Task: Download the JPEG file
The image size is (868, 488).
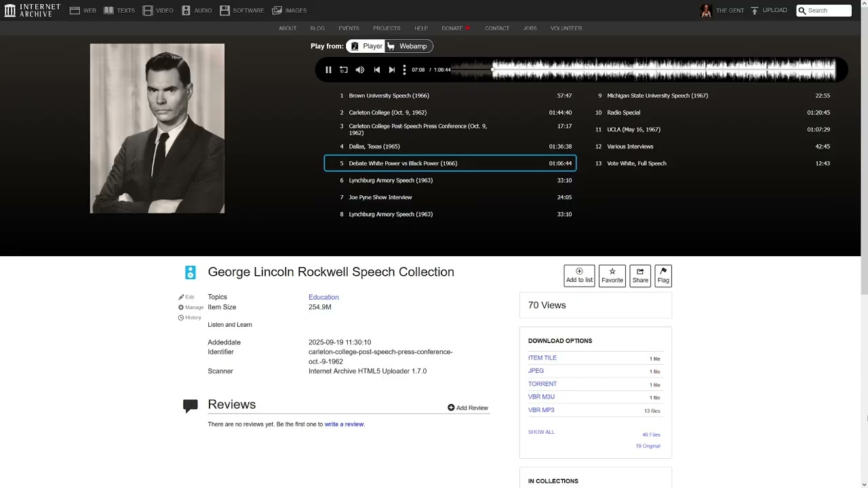Action: 536,371
